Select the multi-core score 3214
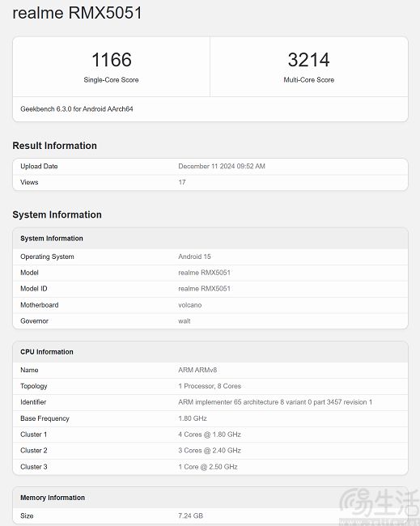The height and width of the screenshot is (526, 420). pyautogui.click(x=308, y=60)
